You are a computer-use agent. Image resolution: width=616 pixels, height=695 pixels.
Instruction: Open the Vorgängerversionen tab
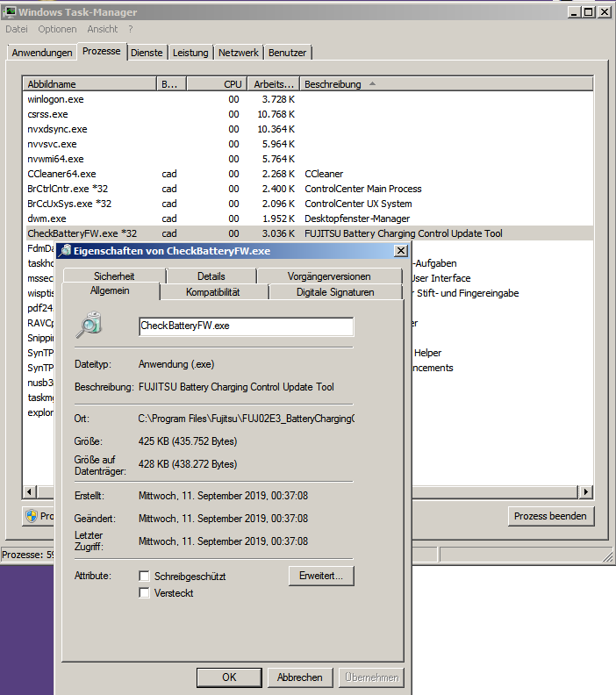tap(329, 276)
